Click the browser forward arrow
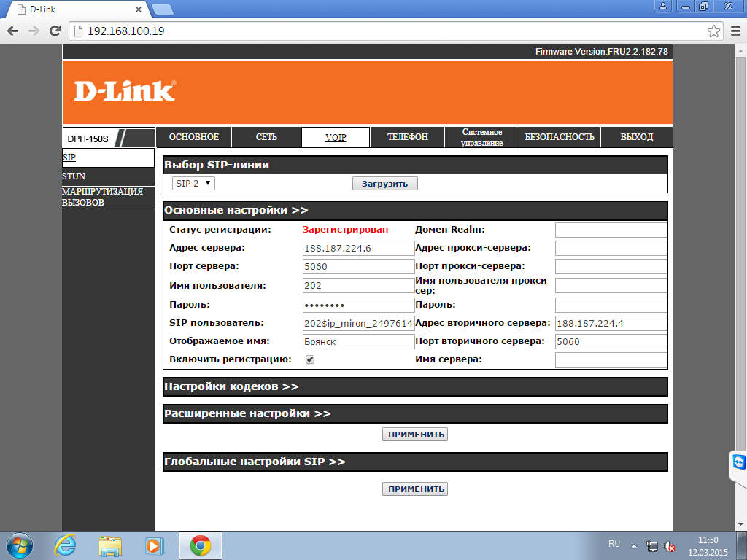 click(34, 31)
